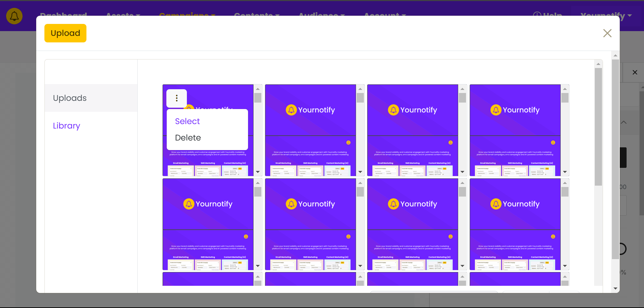Screen dimensions: 644x308
Task: Click down arrow on first-row fourth thumbnail's scrollbar
Action: coord(565,172)
